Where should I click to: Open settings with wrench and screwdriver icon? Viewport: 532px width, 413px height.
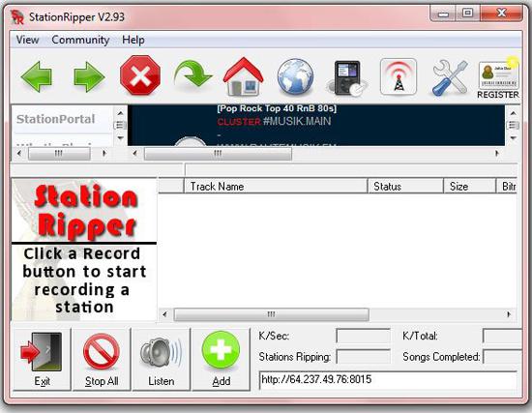pyautogui.click(x=450, y=77)
